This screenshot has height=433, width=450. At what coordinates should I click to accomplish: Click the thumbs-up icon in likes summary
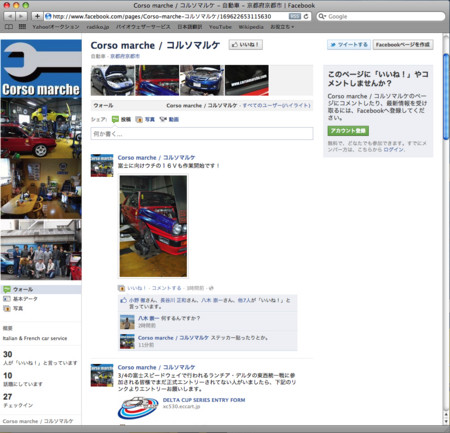pos(124,300)
